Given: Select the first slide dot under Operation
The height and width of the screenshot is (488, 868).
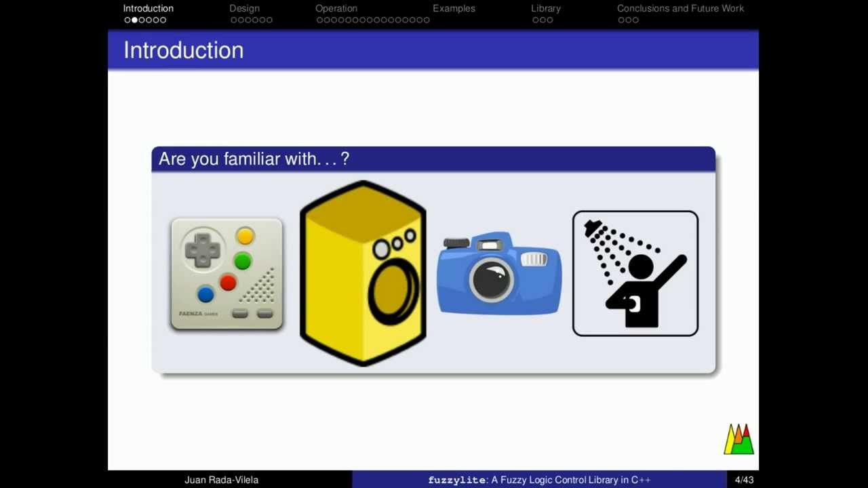Looking at the screenshot, I should 319,20.
